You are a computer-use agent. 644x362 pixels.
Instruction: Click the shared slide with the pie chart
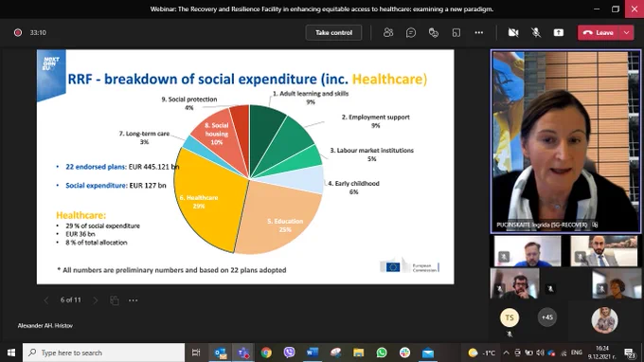[245, 167]
